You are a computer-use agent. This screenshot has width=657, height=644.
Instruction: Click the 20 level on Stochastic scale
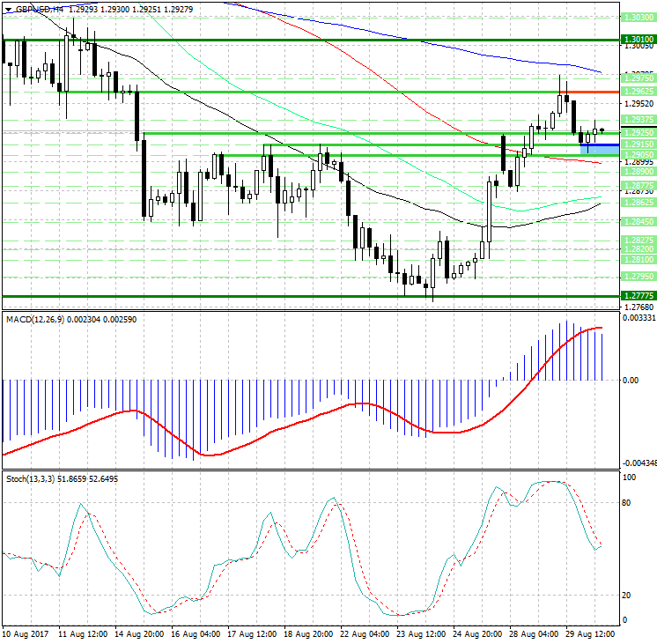629,595
